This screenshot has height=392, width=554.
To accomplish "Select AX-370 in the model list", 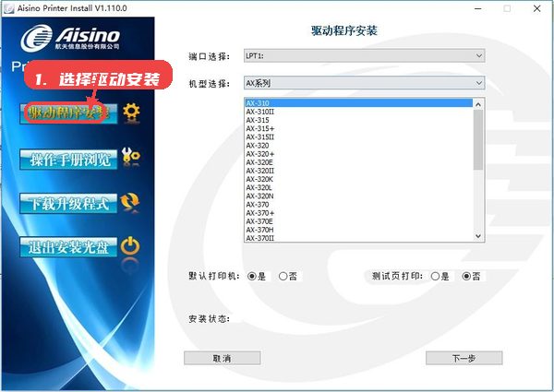I will coord(358,205).
